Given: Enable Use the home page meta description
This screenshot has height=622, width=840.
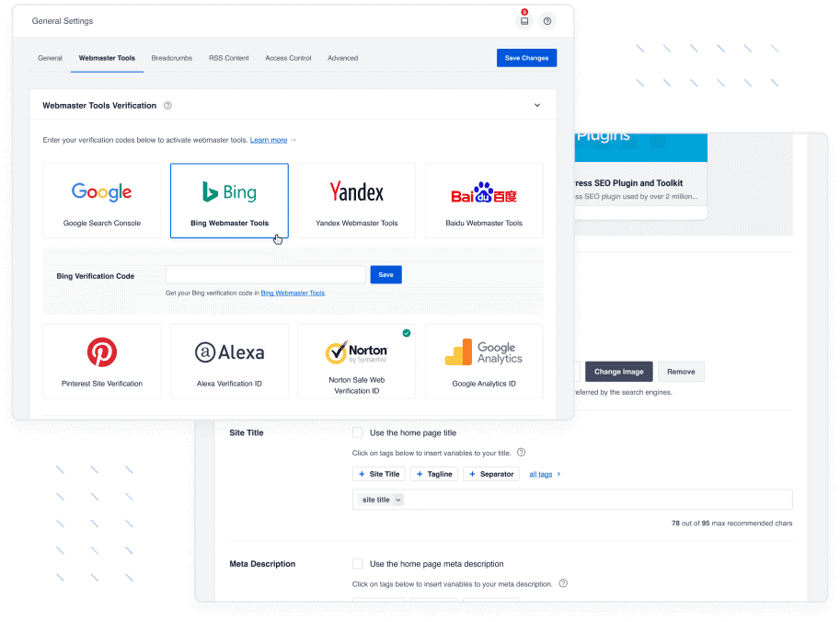Looking at the screenshot, I should 357,563.
